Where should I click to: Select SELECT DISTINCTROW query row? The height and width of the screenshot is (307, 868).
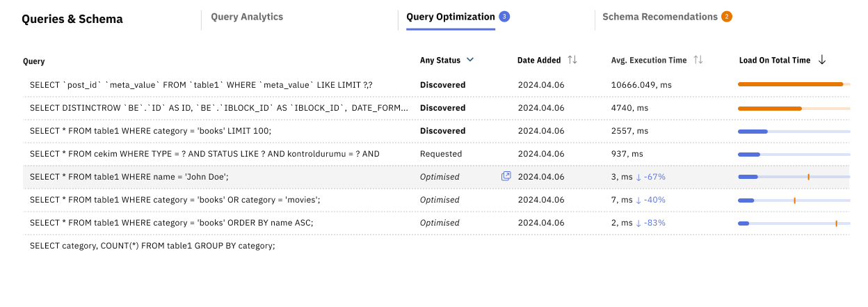click(x=218, y=108)
